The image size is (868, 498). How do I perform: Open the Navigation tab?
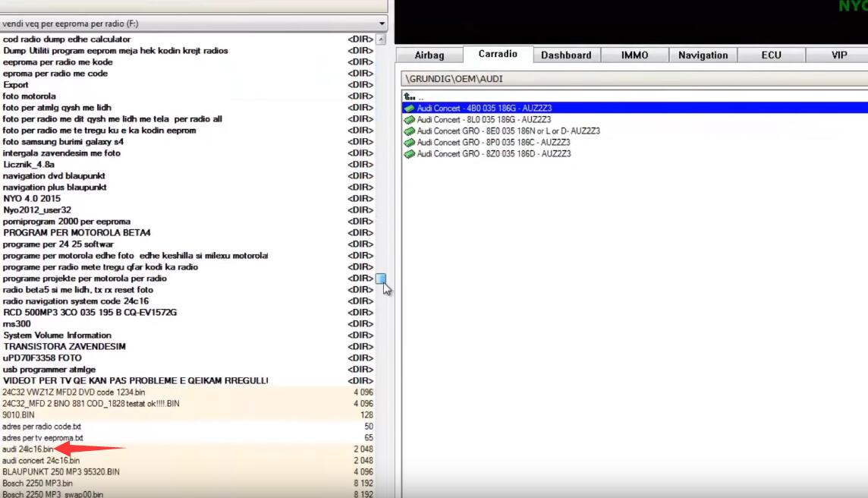tap(703, 55)
